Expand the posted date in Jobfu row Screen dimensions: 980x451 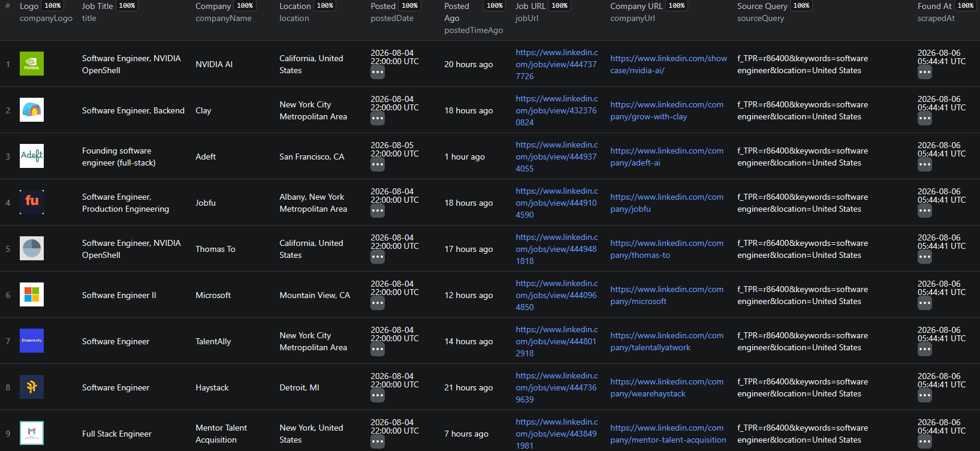click(378, 211)
